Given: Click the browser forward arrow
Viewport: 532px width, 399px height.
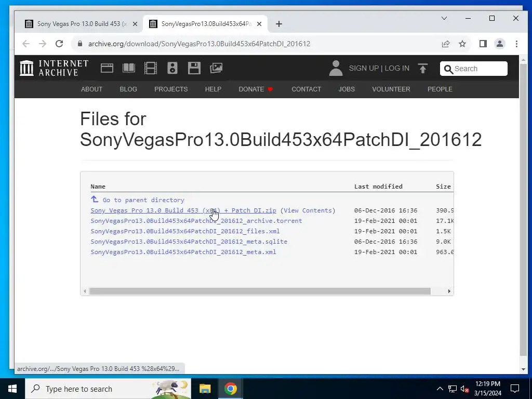Looking at the screenshot, I should pyautogui.click(x=43, y=44).
